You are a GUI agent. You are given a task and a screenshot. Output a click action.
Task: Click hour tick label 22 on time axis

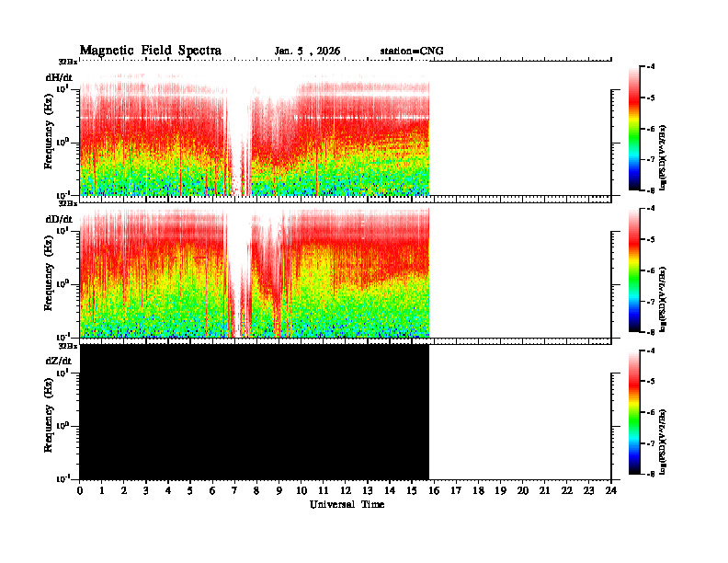(567, 491)
